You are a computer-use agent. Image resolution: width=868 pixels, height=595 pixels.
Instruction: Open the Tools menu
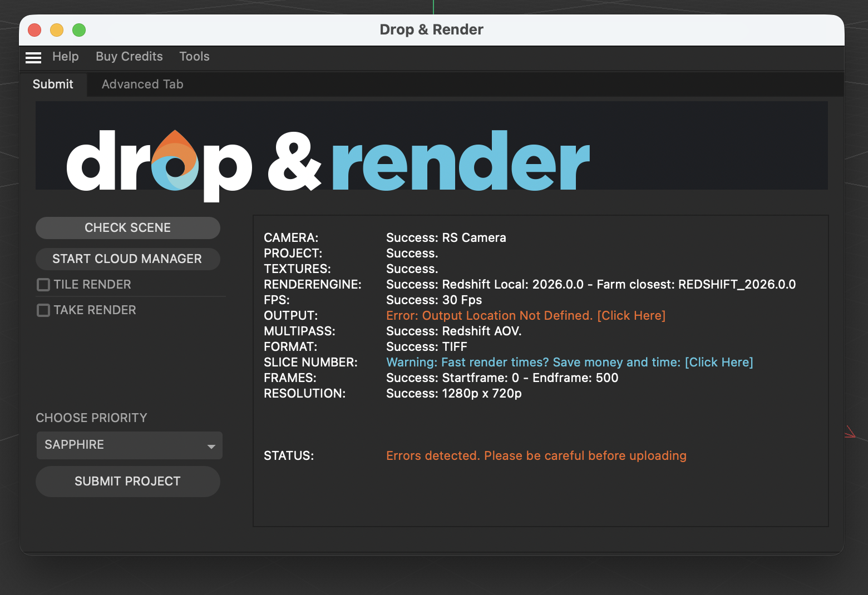[194, 56]
